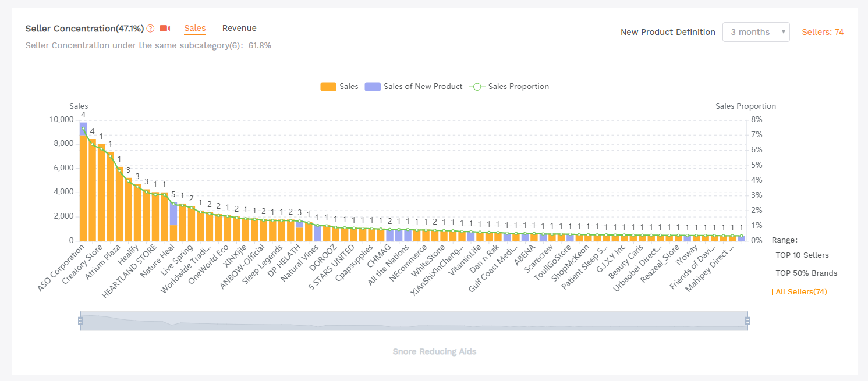Toggle Sales of New Product legend

[413, 87]
